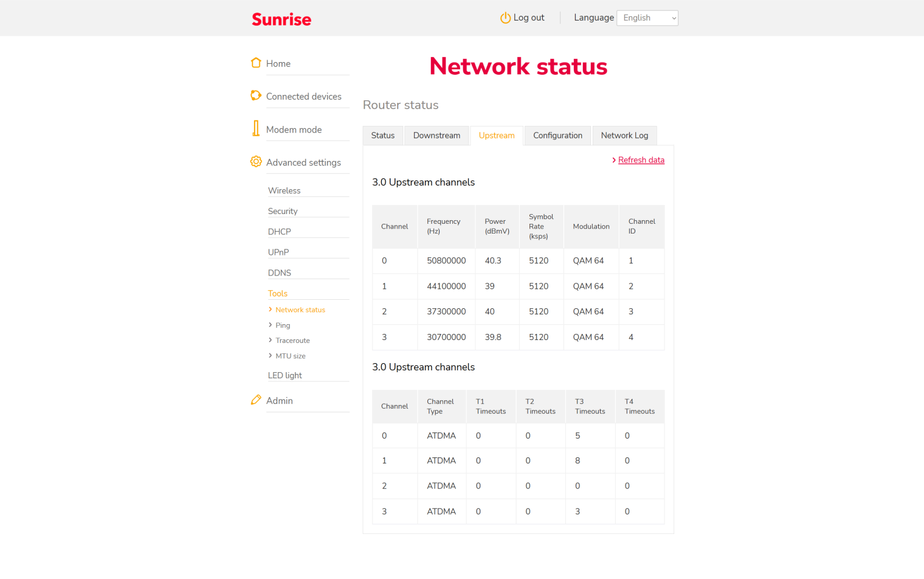The image size is (924, 579).
Task: Open LED light settings
Action: tap(285, 375)
